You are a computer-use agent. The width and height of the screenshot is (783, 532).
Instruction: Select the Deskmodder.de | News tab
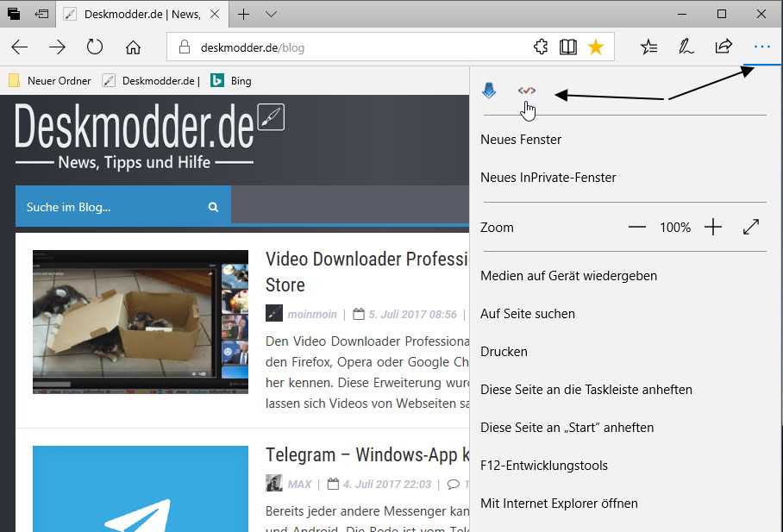142,14
